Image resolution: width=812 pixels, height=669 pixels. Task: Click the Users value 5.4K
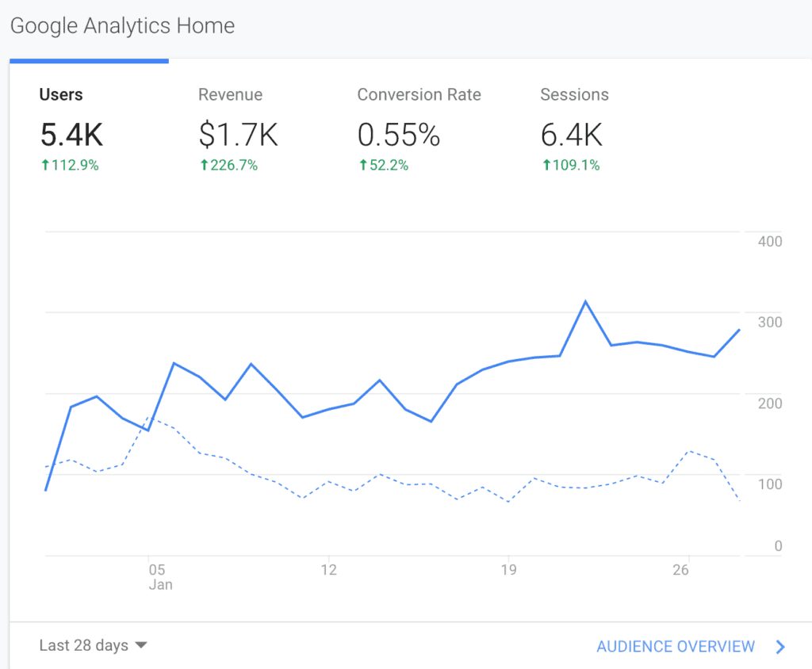pyautogui.click(x=72, y=135)
